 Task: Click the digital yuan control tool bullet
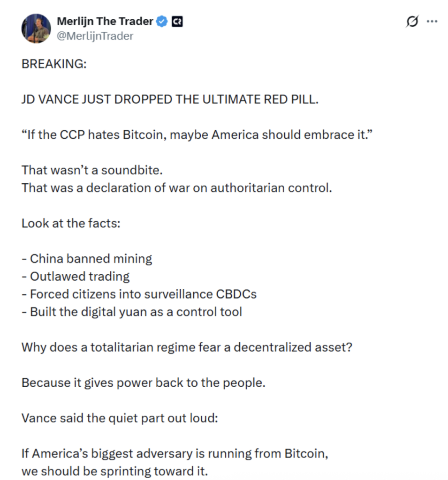click(x=131, y=311)
